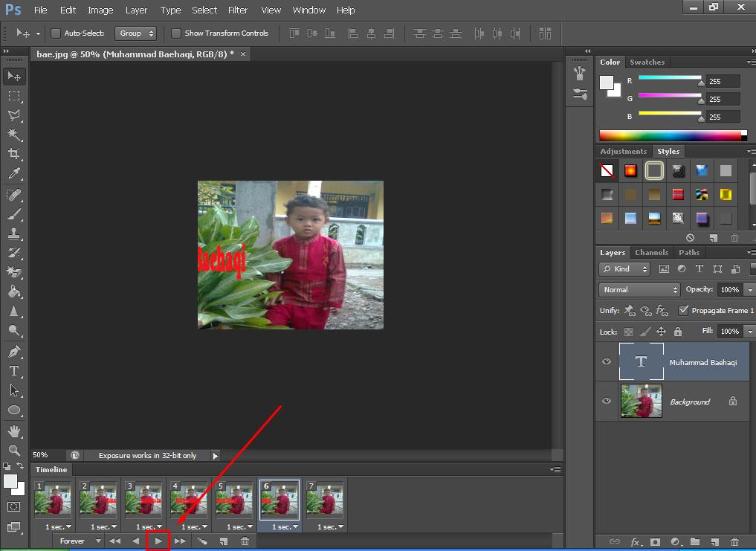
Task: Hide the Muhammad Baehaqi text layer
Action: click(607, 362)
